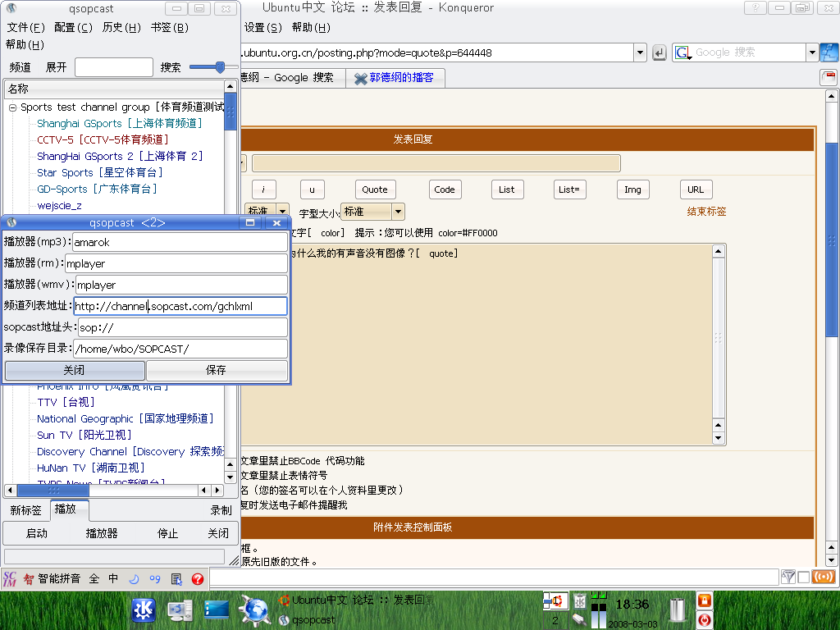Click the URL BBCode button
The width and height of the screenshot is (840, 630).
[x=696, y=189]
